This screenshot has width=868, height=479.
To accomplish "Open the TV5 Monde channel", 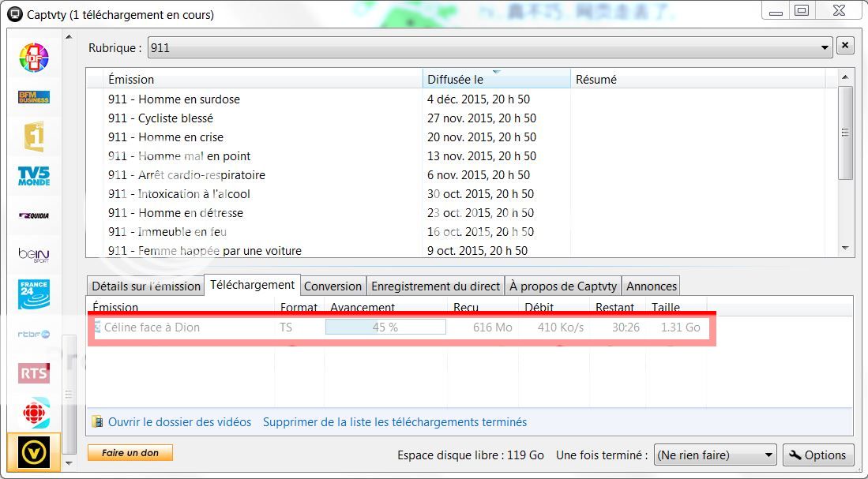I will click(34, 176).
